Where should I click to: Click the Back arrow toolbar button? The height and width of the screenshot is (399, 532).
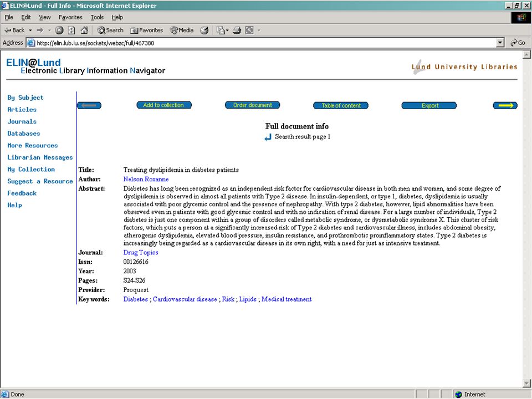click(x=14, y=30)
